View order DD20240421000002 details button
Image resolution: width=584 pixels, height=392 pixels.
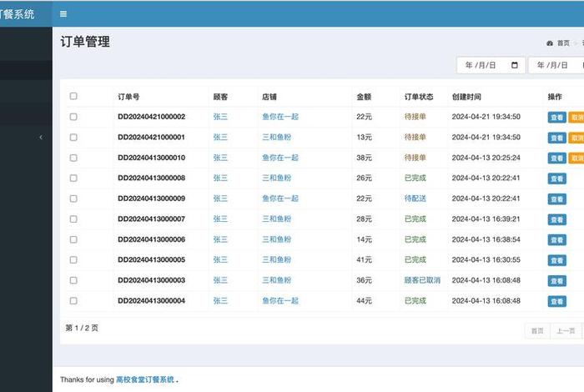[556, 118]
